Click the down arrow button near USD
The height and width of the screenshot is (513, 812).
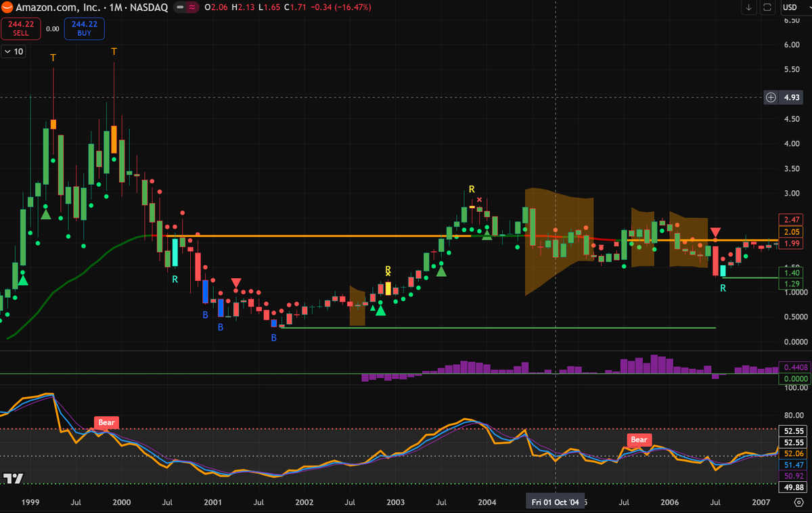click(749, 7)
